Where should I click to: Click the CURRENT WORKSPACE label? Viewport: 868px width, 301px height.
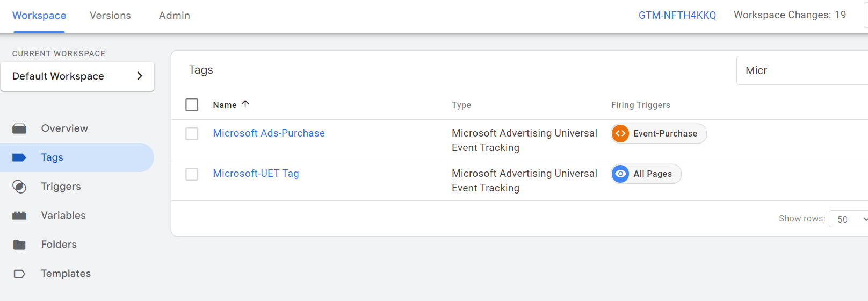[x=59, y=54]
